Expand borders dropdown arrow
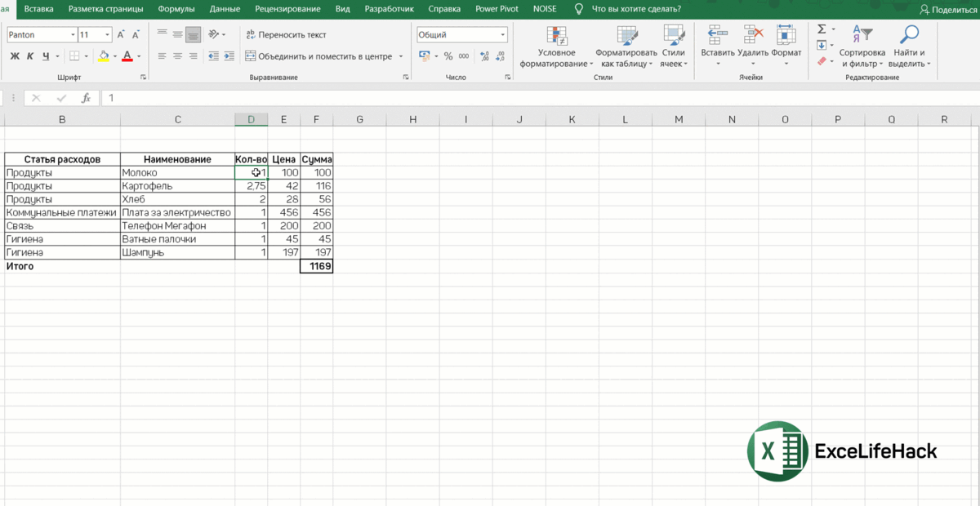This screenshot has height=506, width=980. coord(87,56)
